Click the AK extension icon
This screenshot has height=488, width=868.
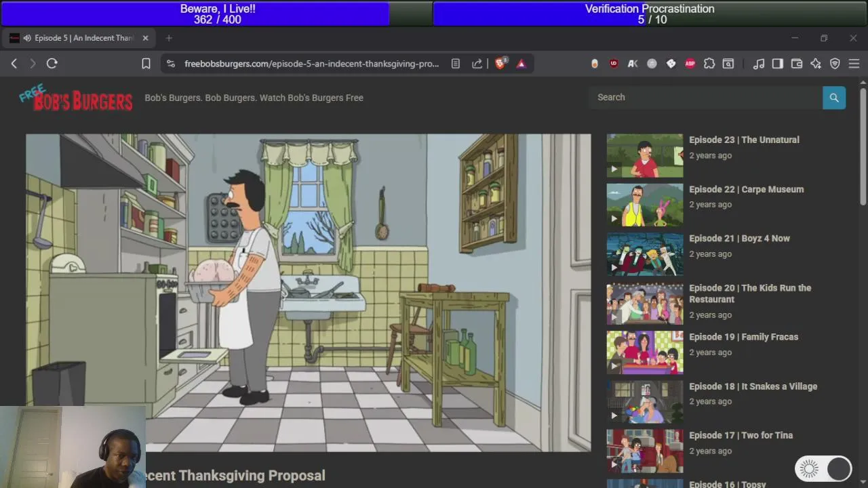[x=633, y=63]
